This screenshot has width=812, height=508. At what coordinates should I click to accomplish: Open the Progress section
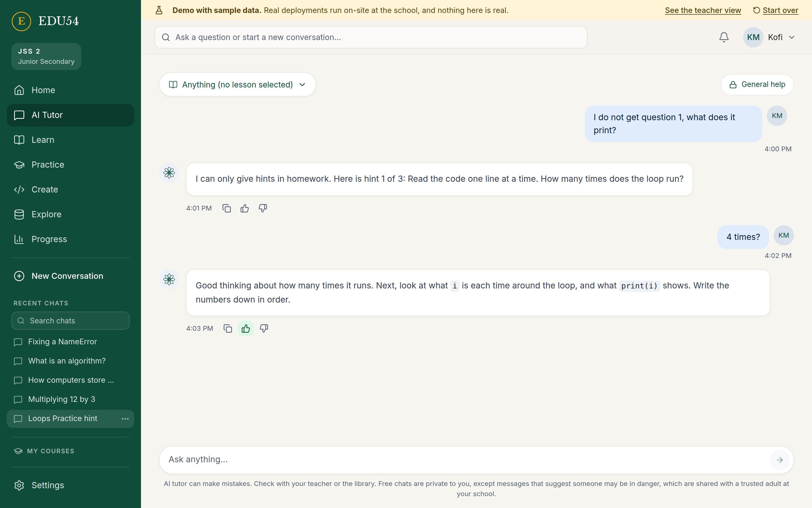(x=70, y=239)
